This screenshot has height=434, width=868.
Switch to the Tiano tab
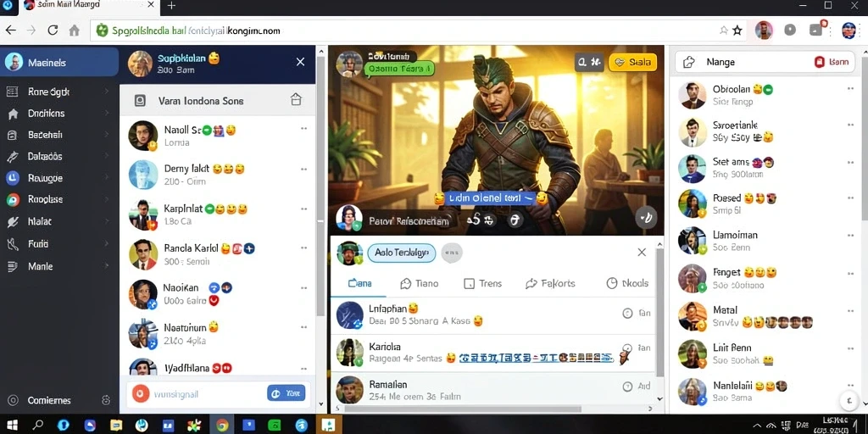click(x=419, y=283)
